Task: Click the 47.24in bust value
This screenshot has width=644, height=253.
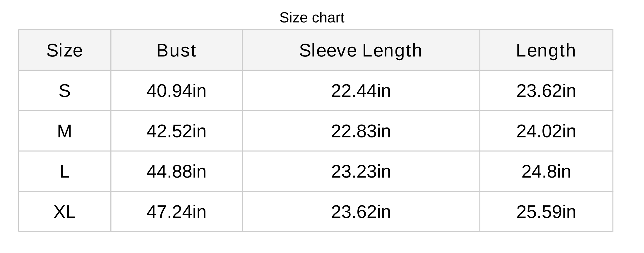Action: (176, 212)
